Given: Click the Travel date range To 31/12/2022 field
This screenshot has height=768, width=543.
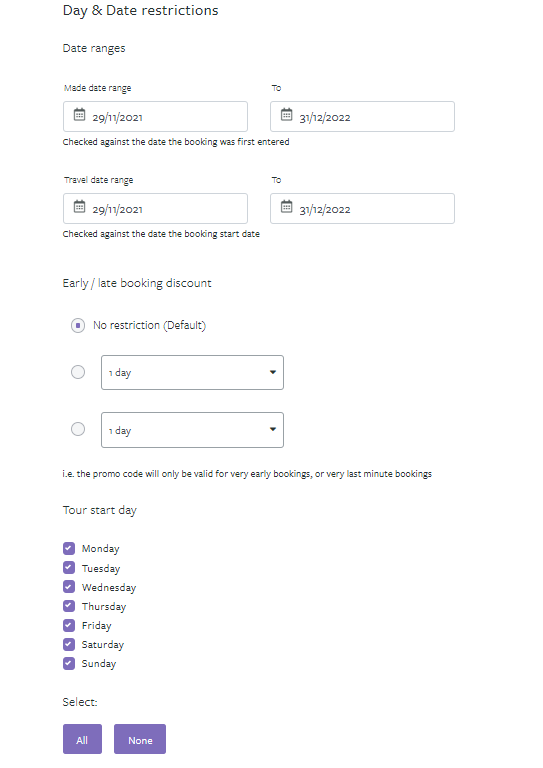Looking at the screenshot, I should 362,209.
